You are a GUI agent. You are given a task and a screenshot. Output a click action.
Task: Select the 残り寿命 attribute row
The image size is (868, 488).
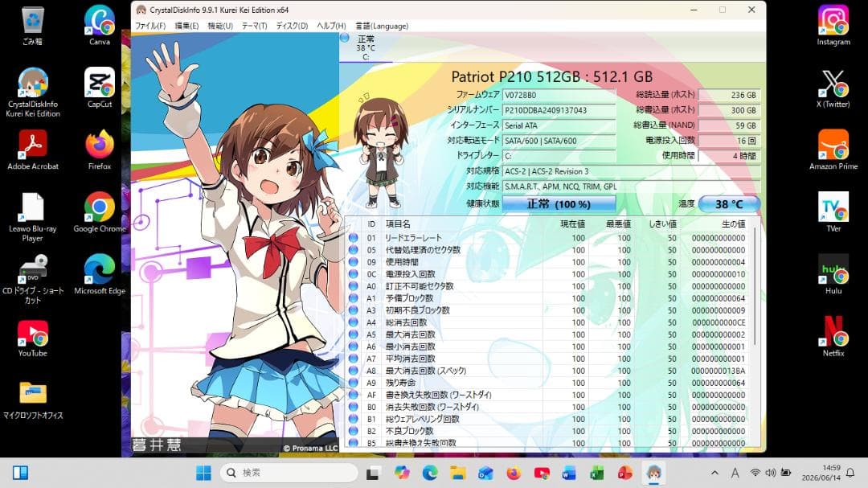pyautogui.click(x=548, y=383)
